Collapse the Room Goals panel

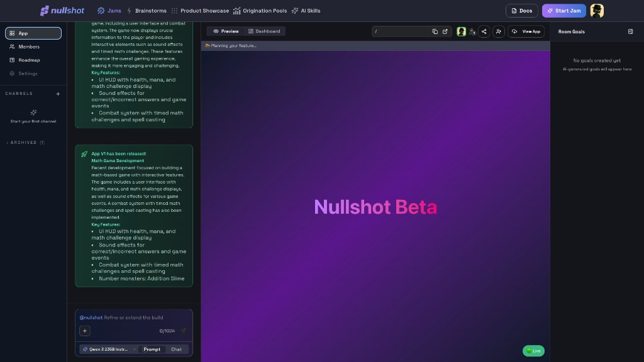(630, 31)
